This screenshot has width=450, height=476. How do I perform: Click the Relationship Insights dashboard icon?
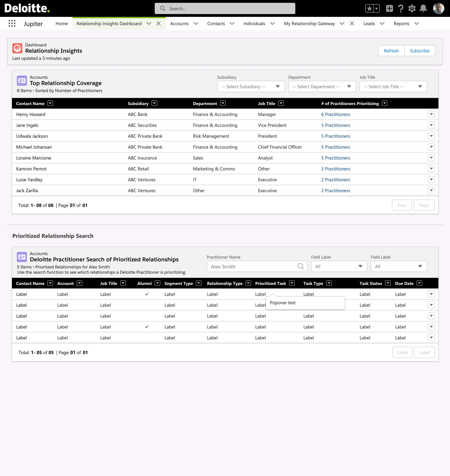17,48
